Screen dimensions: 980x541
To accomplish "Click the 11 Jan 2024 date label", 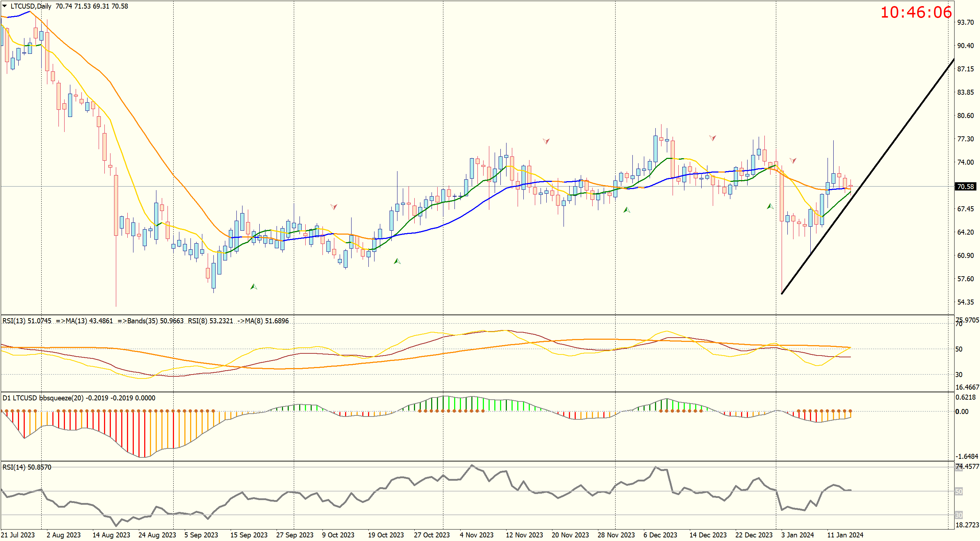I will [x=845, y=535].
